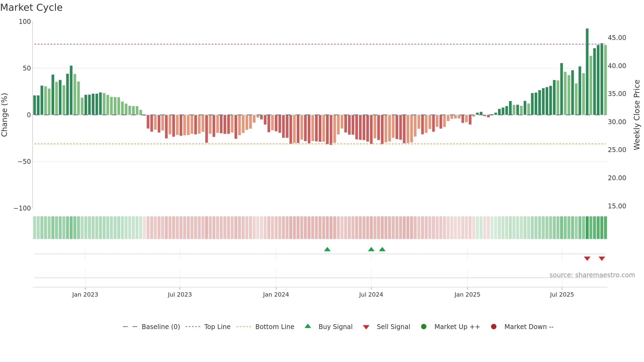The height and width of the screenshot is (362, 644).
Task: Click the orange dotted Bottom Line legend sample
Action: [x=244, y=327]
